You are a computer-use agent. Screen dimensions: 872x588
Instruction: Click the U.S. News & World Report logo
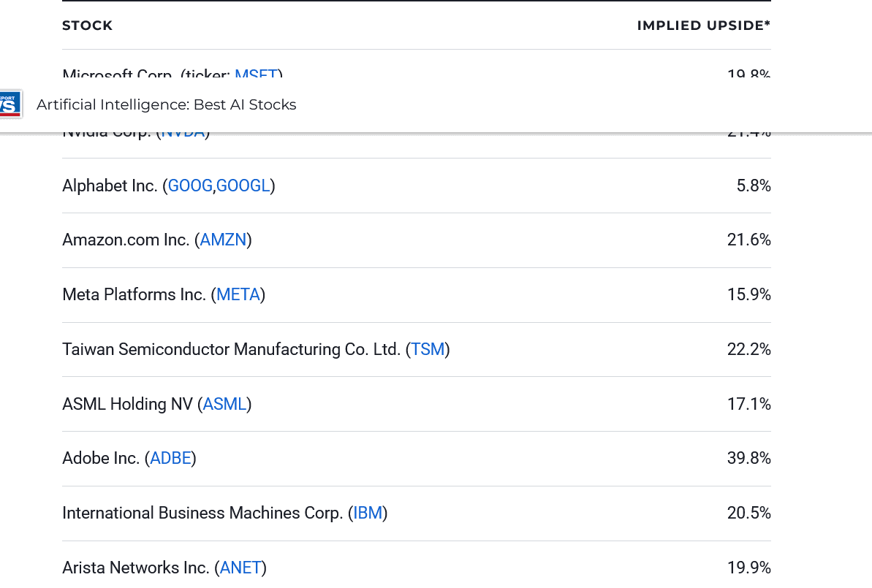pos(10,104)
